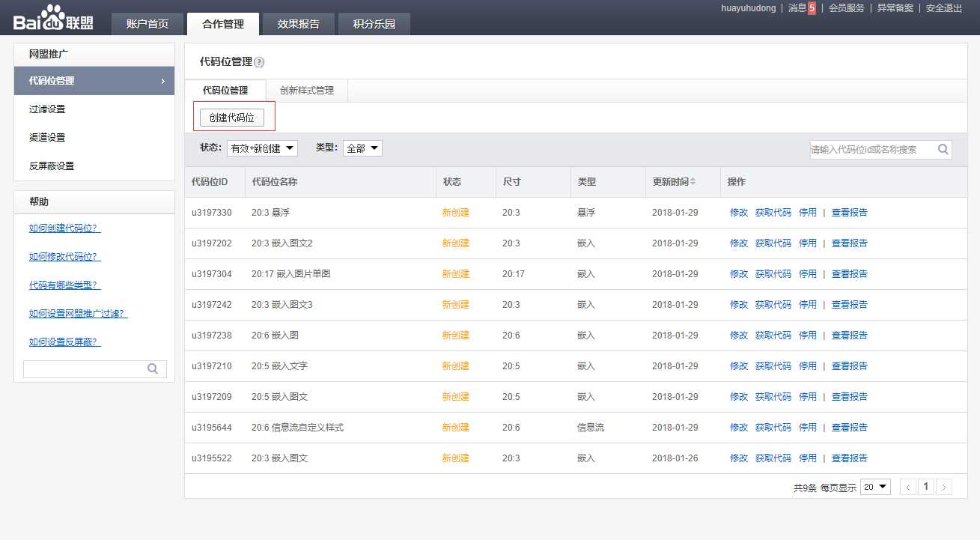Click the 2018-01-26 update date cell
980x540 pixels.
tap(675, 458)
